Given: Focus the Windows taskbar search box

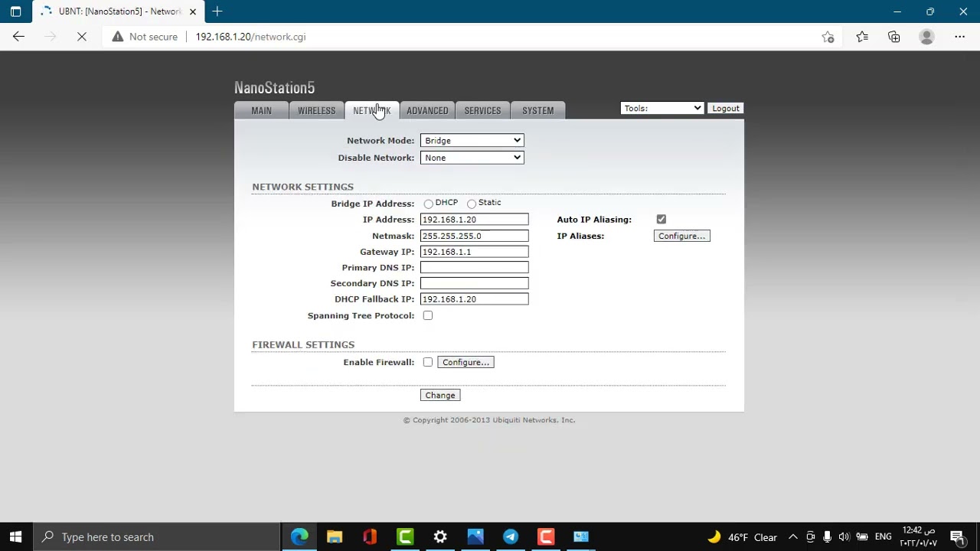Looking at the screenshot, I should (157, 536).
